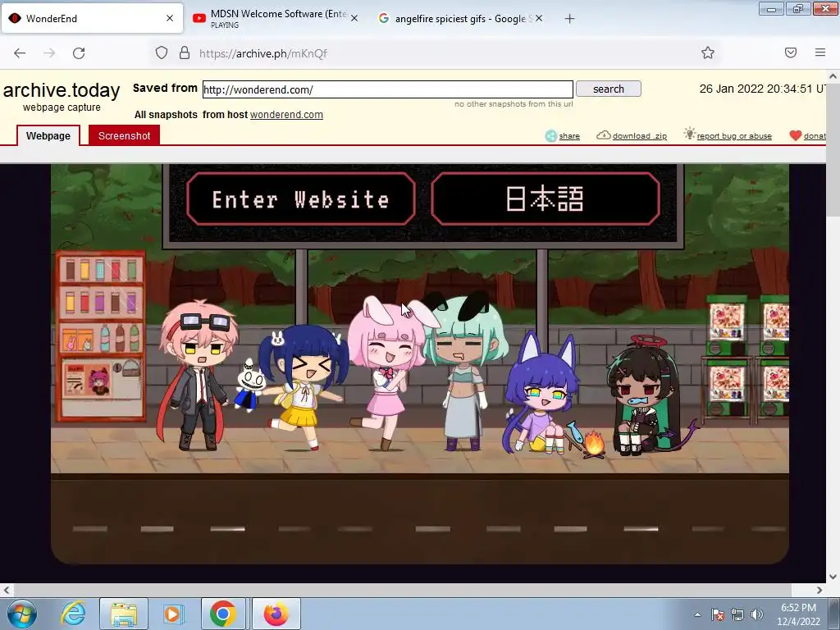Click the volume speaker tray icon
The image size is (840, 630).
pyautogui.click(x=757, y=614)
